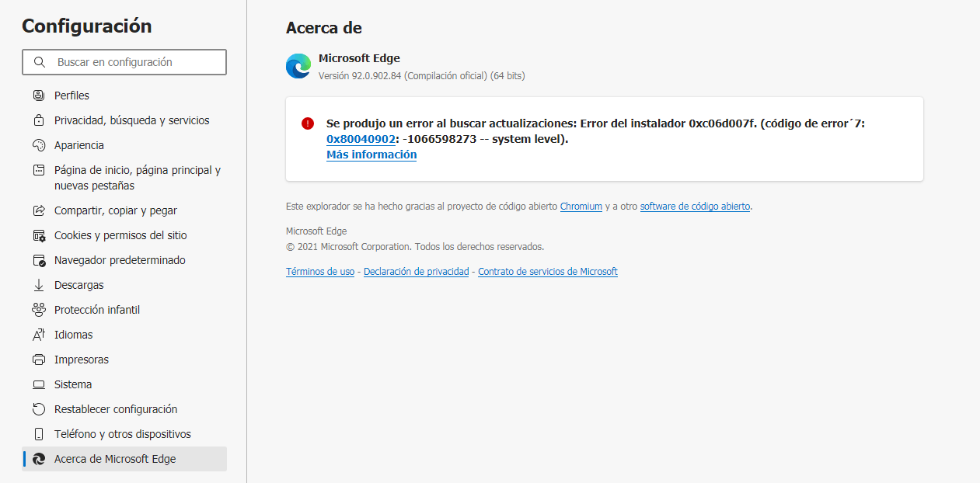Open the Chromium project link
The width and height of the screenshot is (980, 483).
pyautogui.click(x=581, y=207)
